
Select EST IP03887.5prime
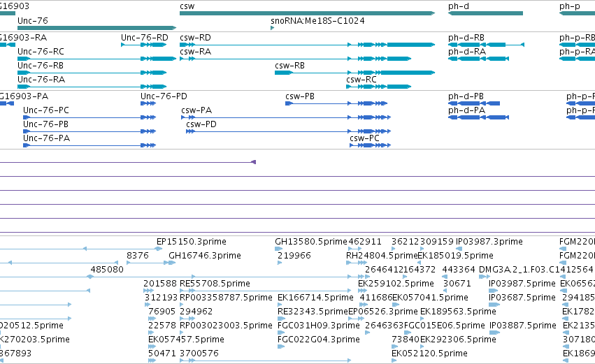click(x=522, y=326)
